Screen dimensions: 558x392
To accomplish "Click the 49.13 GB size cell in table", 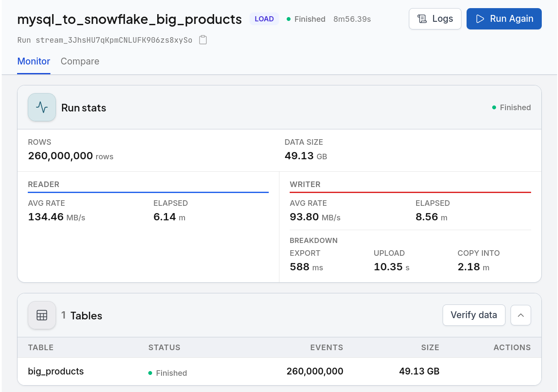I will 419,371.
